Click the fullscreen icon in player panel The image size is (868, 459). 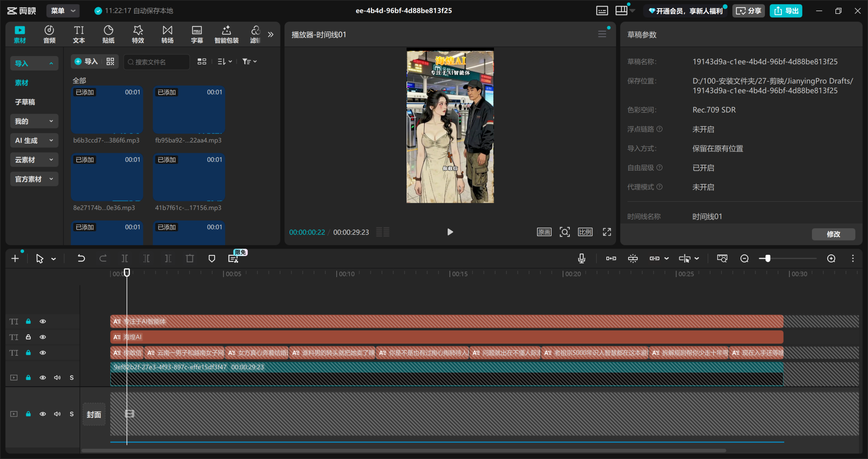[x=607, y=232]
